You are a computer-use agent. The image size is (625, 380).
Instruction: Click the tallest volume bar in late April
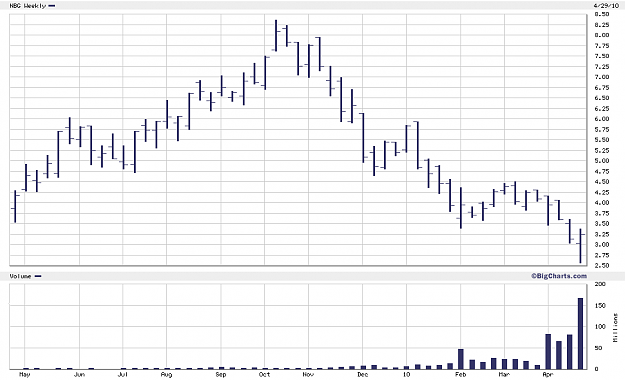click(x=580, y=333)
